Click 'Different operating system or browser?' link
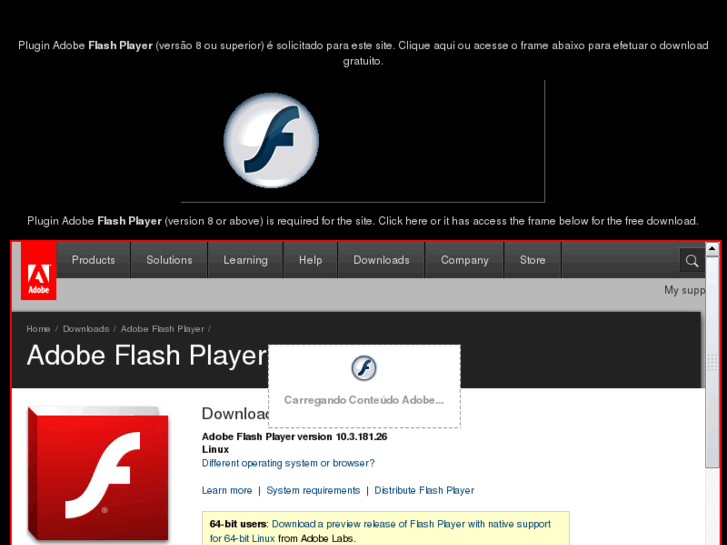Screen dimensions: 727x545 coord(288,463)
